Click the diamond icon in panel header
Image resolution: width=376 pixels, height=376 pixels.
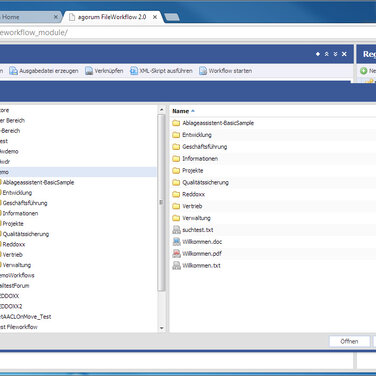tap(318, 54)
